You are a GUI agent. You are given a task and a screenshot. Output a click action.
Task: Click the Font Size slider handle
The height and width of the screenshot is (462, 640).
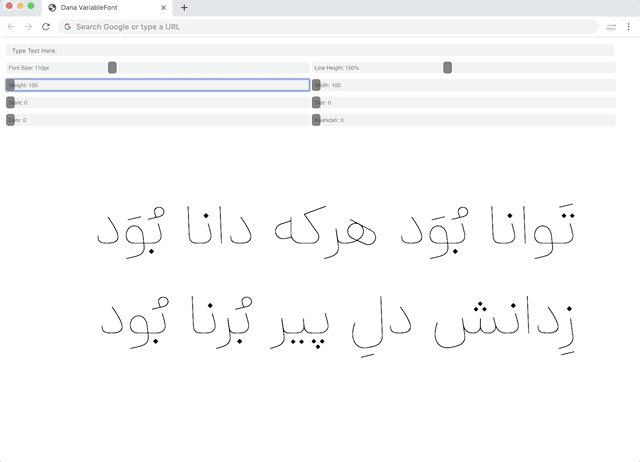112,68
